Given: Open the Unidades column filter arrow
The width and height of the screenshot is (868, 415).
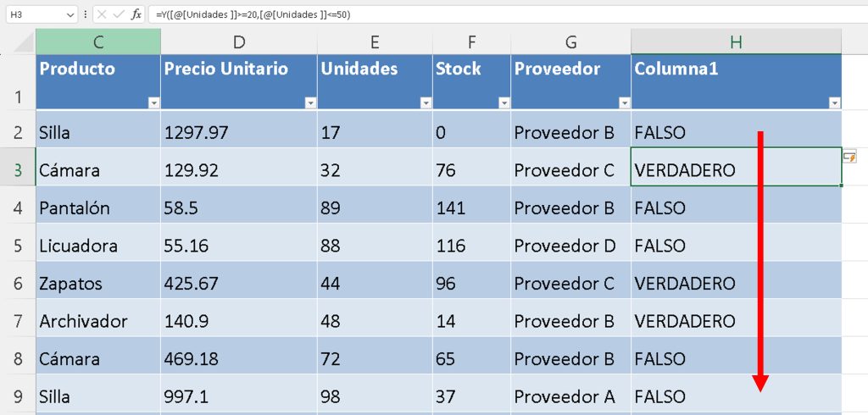Looking at the screenshot, I should coord(425,102).
